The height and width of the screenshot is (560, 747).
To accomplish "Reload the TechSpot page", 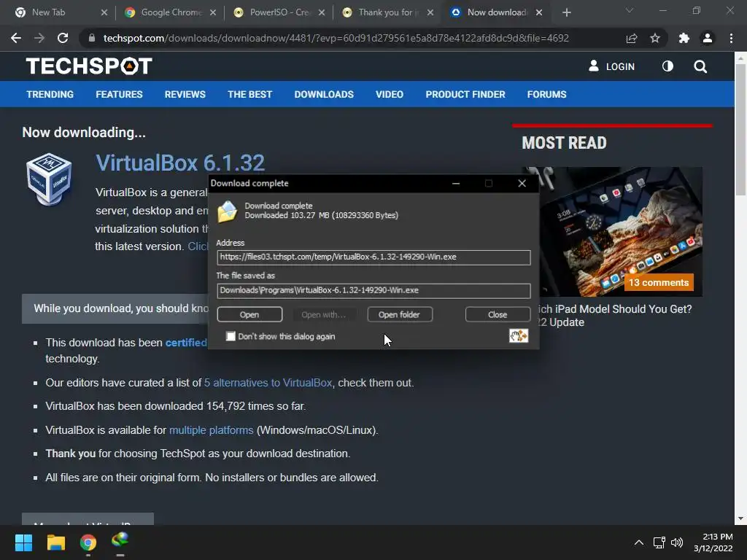I will (x=63, y=38).
